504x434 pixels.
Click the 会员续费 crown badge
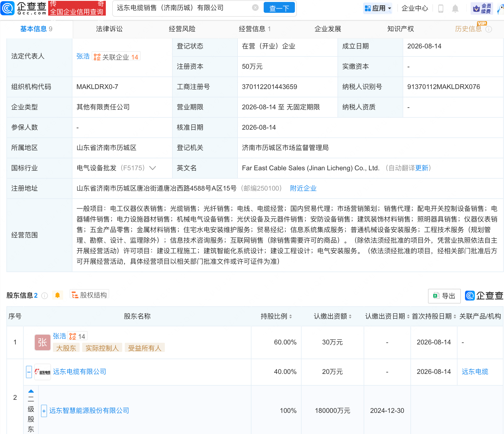(x=482, y=8)
